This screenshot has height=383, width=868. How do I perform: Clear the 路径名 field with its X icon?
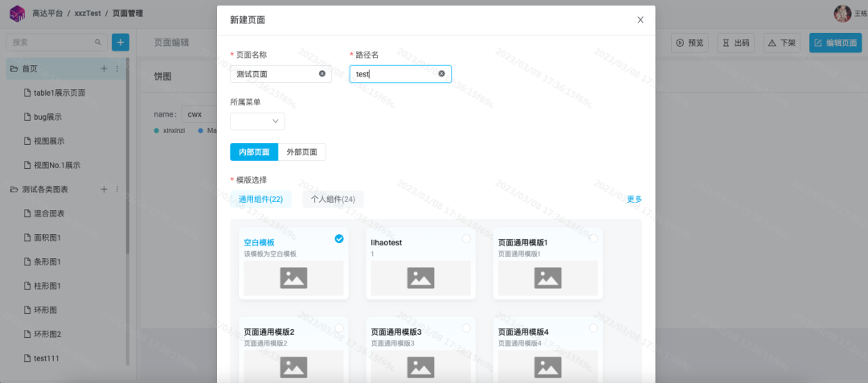tap(442, 74)
